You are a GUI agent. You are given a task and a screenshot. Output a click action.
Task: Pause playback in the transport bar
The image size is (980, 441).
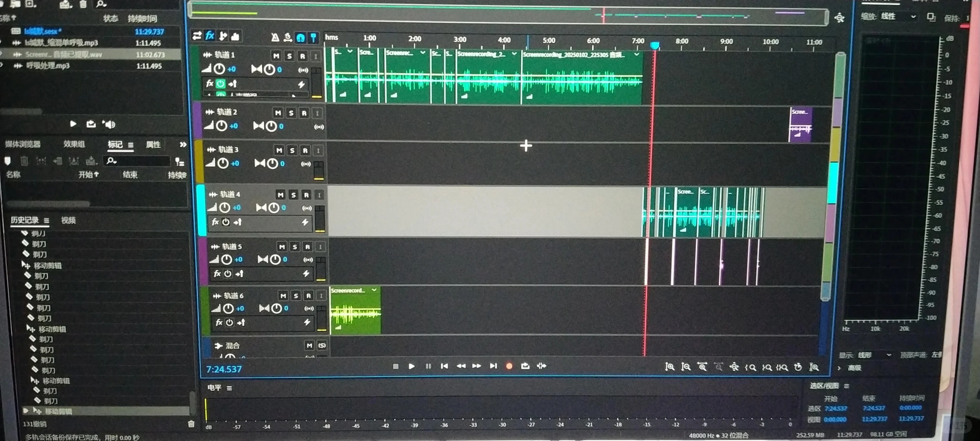coord(428,366)
